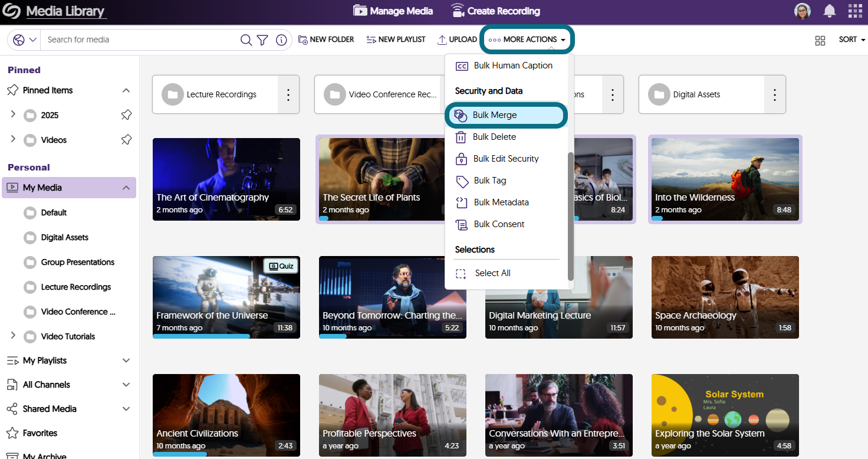The height and width of the screenshot is (459, 868).
Task: Open the search filter funnel icon
Action: tap(263, 40)
